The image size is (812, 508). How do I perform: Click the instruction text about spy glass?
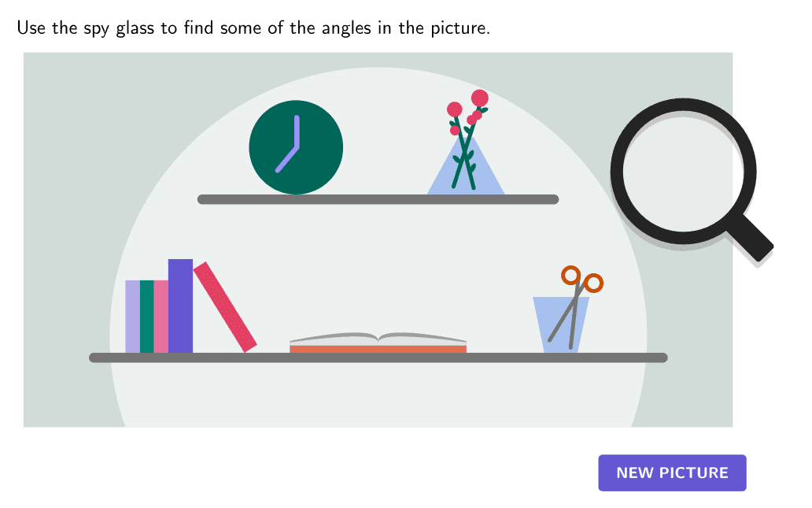click(x=253, y=28)
